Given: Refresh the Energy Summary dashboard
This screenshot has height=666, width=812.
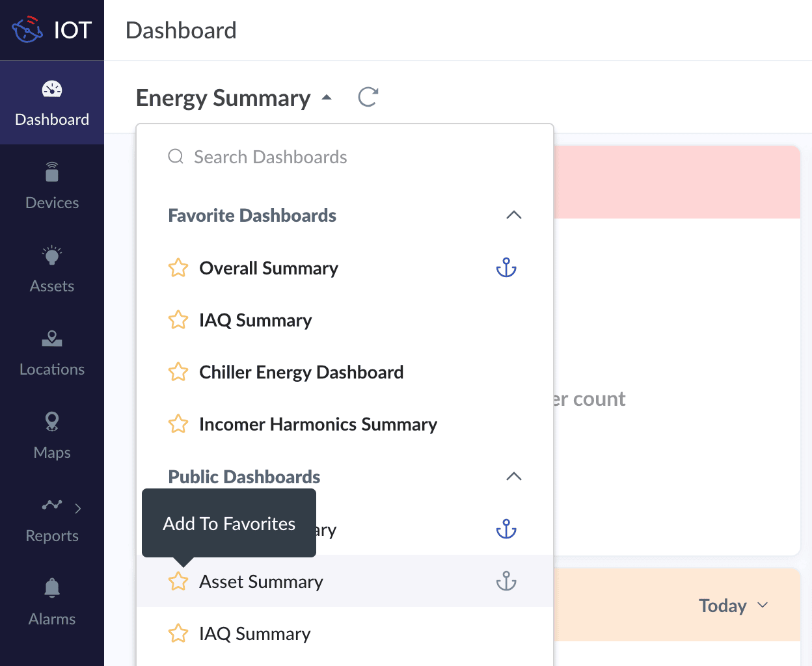Looking at the screenshot, I should [368, 98].
